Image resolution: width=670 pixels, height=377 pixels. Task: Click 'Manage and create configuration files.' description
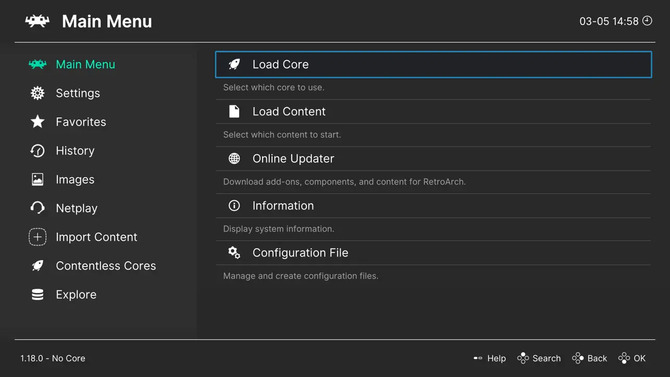coord(301,276)
